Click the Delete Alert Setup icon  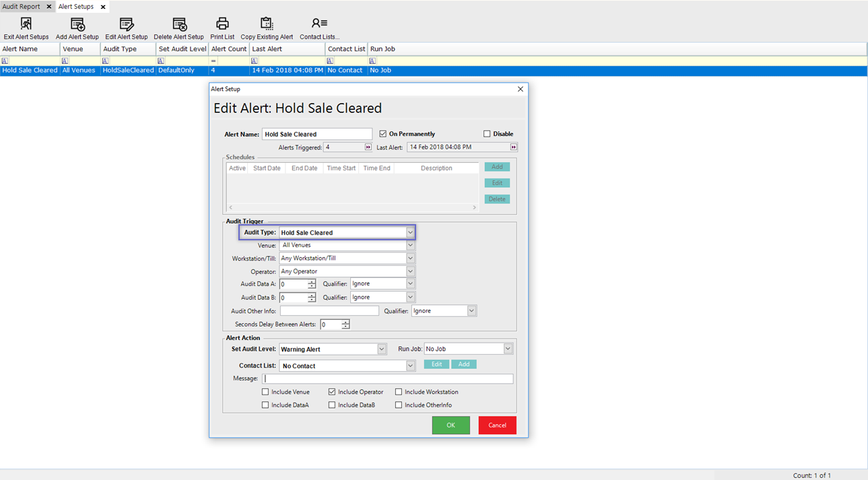click(x=179, y=24)
